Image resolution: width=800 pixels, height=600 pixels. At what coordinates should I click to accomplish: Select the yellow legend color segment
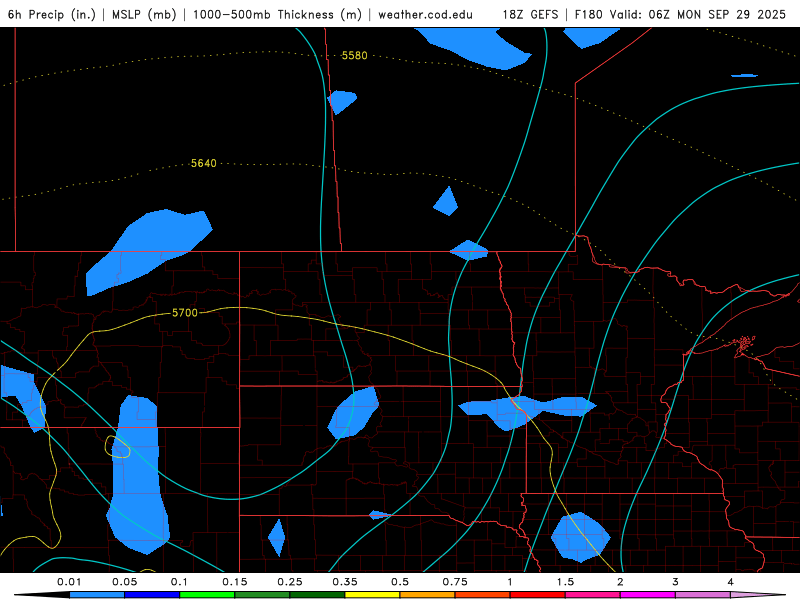pyautogui.click(x=372, y=595)
